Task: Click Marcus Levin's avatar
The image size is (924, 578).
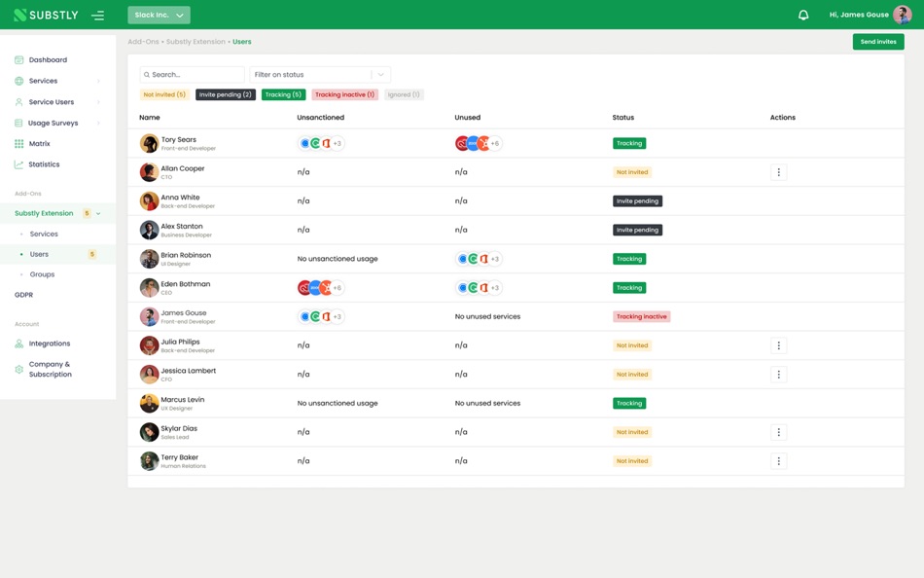Action: tap(149, 404)
